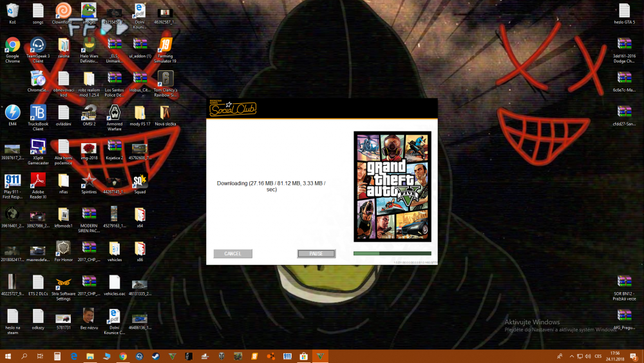Open the SOR BN12 Pražská verze archive
This screenshot has width=644, height=363.
click(x=624, y=288)
